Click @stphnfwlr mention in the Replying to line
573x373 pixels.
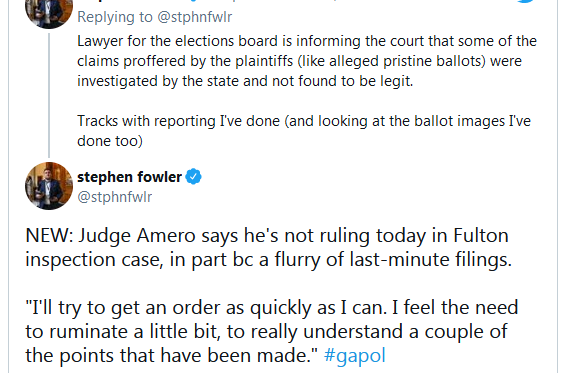pos(194,17)
